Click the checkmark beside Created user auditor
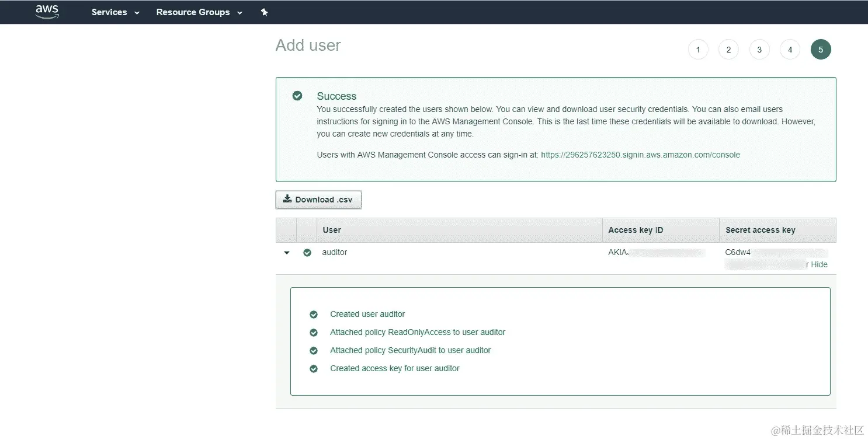The image size is (868, 440). point(314,315)
